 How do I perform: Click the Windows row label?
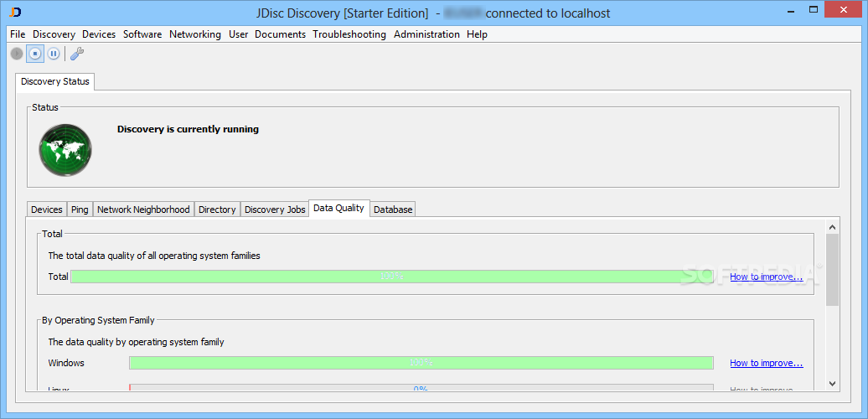coord(66,363)
